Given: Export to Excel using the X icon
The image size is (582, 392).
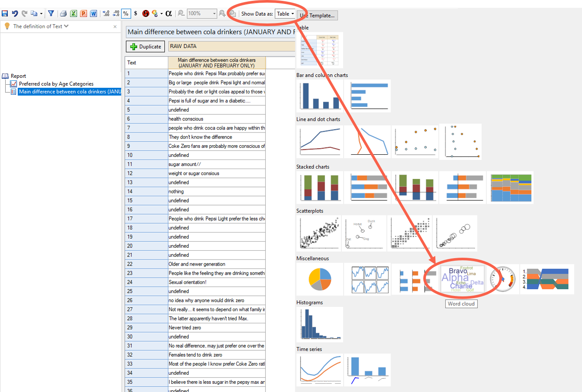Looking at the screenshot, I should tap(74, 13).
